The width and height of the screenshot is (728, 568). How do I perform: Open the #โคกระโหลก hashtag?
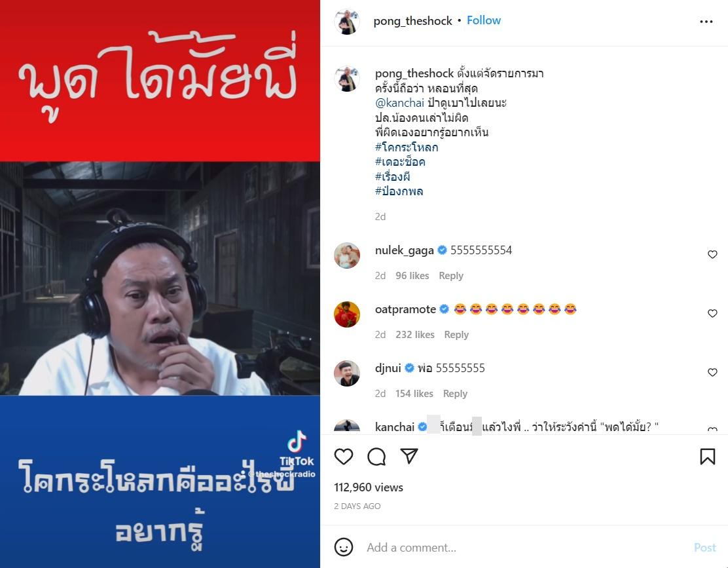click(x=407, y=147)
